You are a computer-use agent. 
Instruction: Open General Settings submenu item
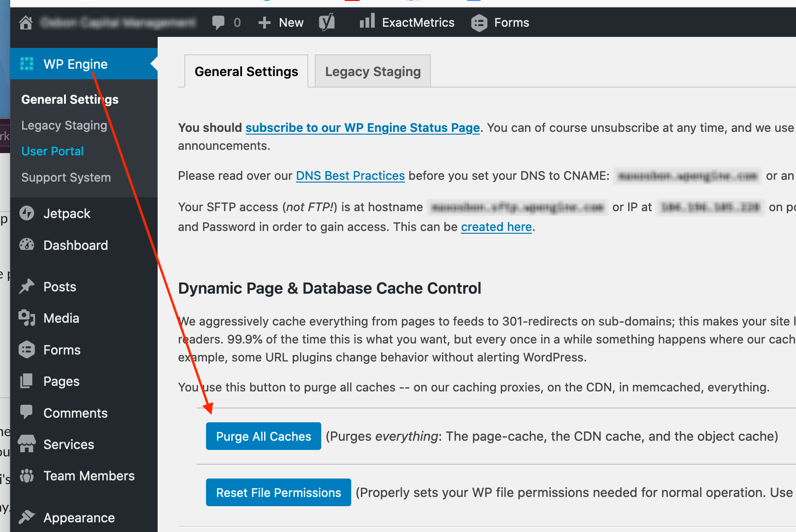pos(70,100)
